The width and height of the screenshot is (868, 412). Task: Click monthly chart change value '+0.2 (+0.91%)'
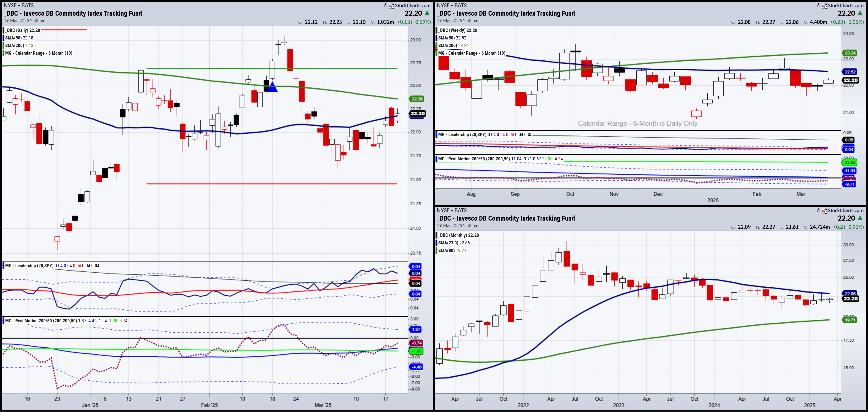tap(848, 227)
